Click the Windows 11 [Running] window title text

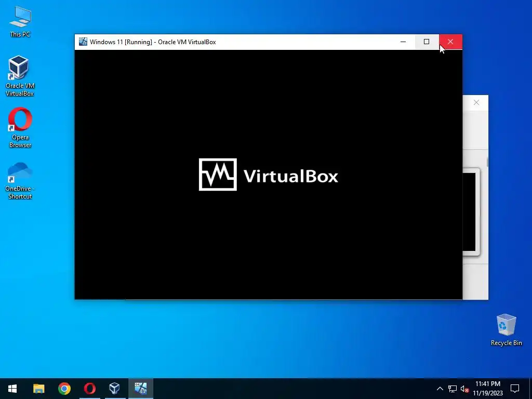pos(153,42)
